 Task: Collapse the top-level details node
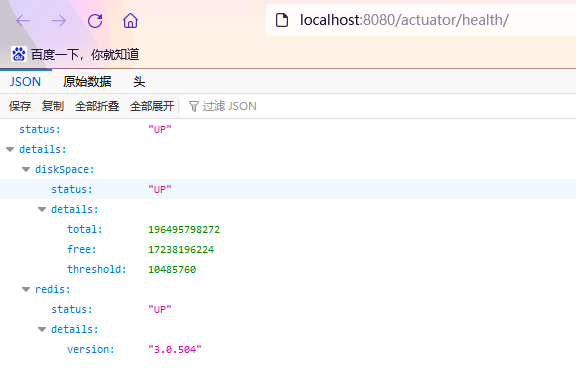(x=10, y=150)
